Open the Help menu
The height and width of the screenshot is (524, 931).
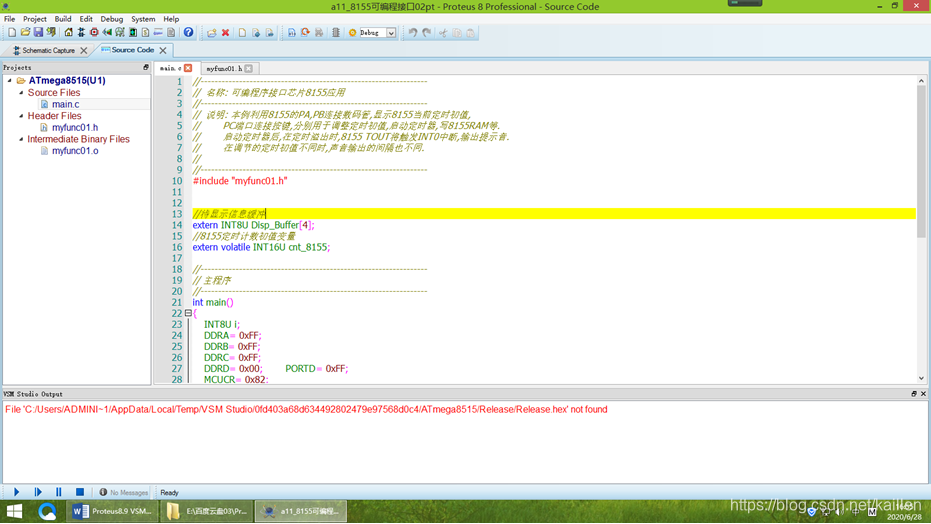[171, 19]
